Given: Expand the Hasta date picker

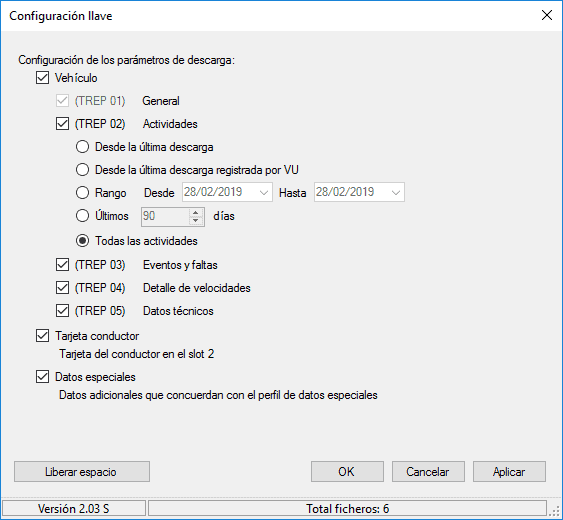Looking at the screenshot, I should point(396,192).
